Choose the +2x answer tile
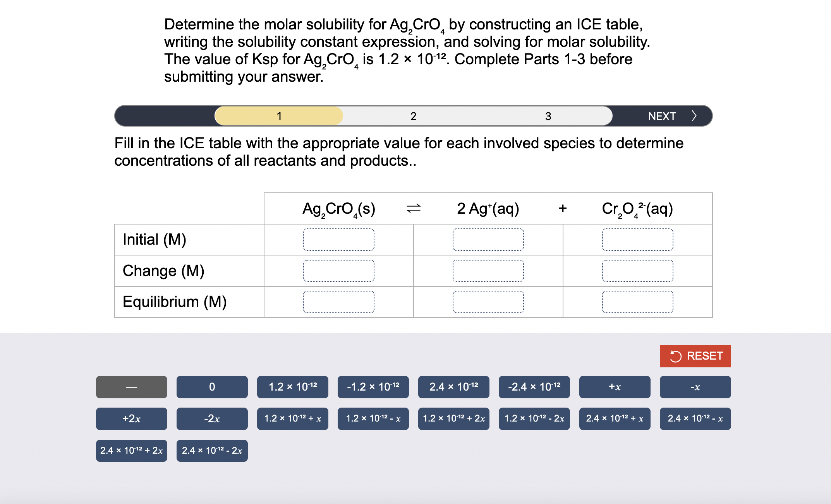This screenshot has width=831, height=504. (x=131, y=418)
